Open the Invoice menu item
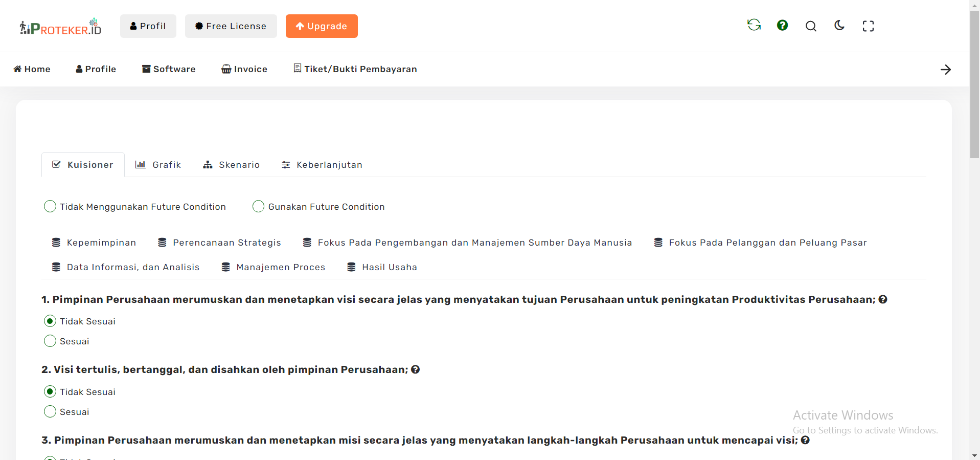This screenshot has width=980, height=460. pyautogui.click(x=244, y=69)
